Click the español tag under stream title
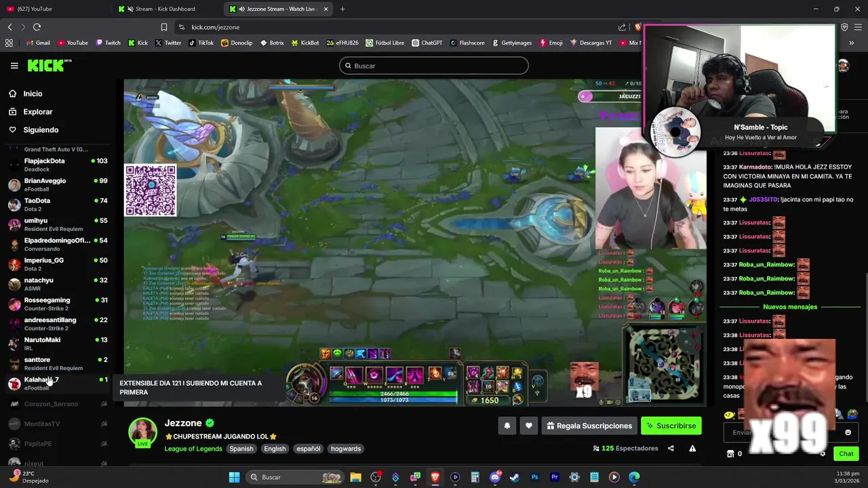The height and width of the screenshot is (488, 868). tap(308, 449)
